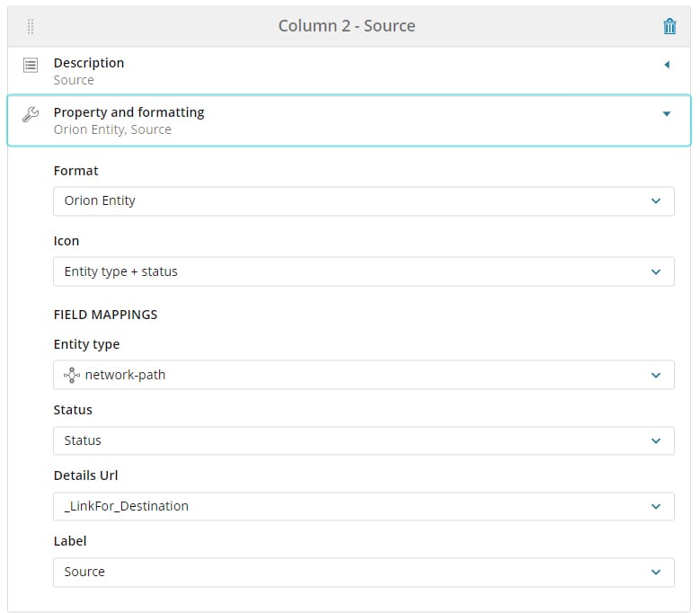700x613 pixels.
Task: Expand the Description section arrow
Action: pos(667,65)
